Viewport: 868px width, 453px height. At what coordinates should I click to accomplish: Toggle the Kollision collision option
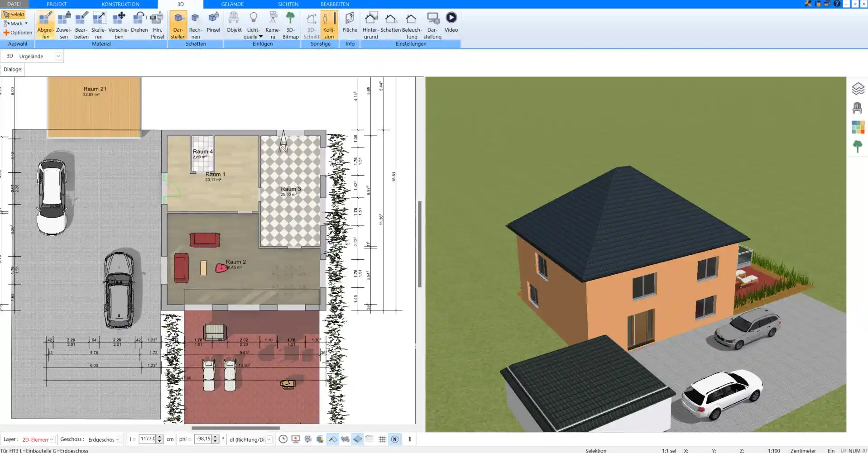click(x=329, y=25)
